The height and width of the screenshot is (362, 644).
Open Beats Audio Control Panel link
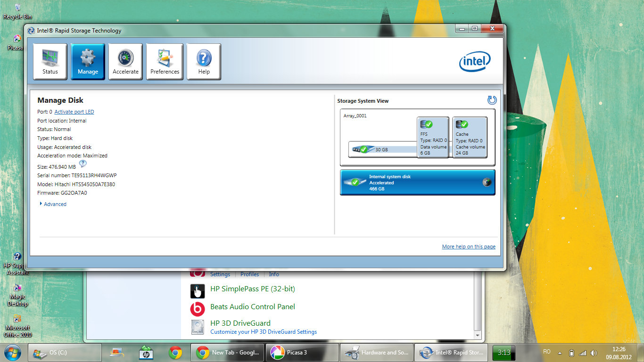pyautogui.click(x=253, y=307)
